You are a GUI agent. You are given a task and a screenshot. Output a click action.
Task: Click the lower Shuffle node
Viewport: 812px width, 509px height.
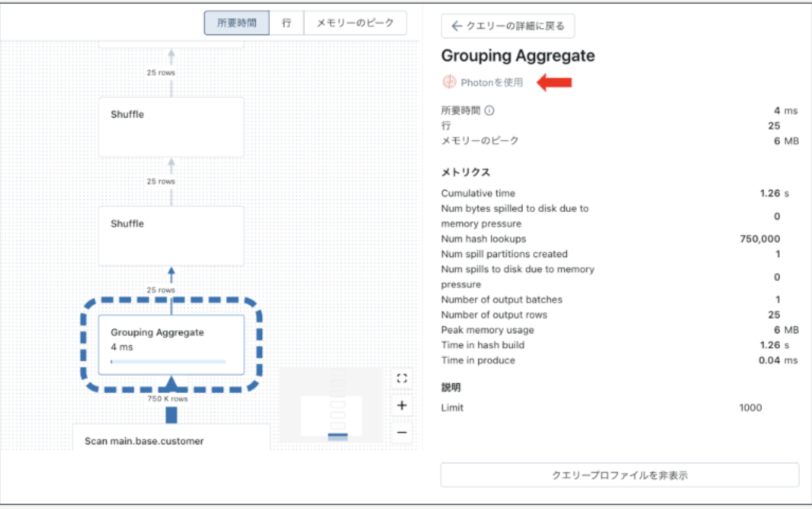[x=171, y=235]
